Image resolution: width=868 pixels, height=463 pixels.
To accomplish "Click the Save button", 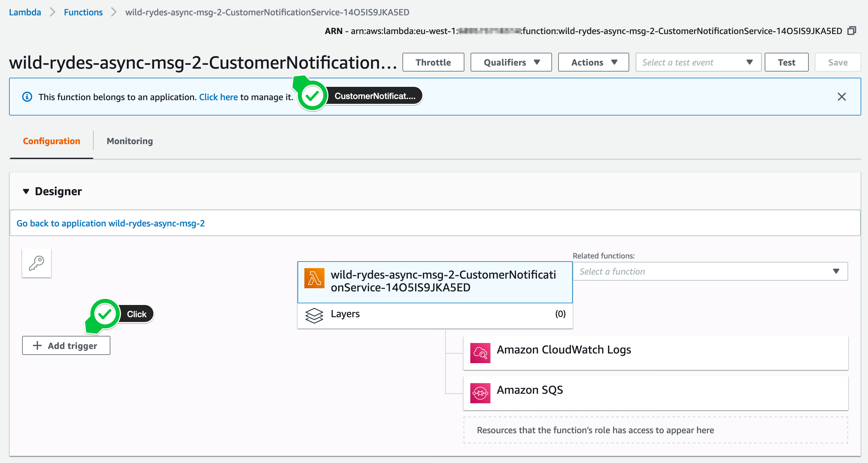I will coord(838,62).
